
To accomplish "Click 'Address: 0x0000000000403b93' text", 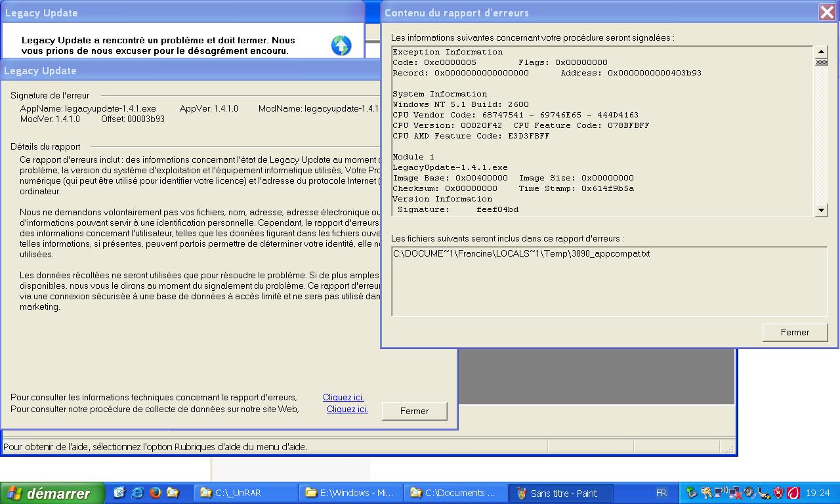I will click(x=631, y=73).
